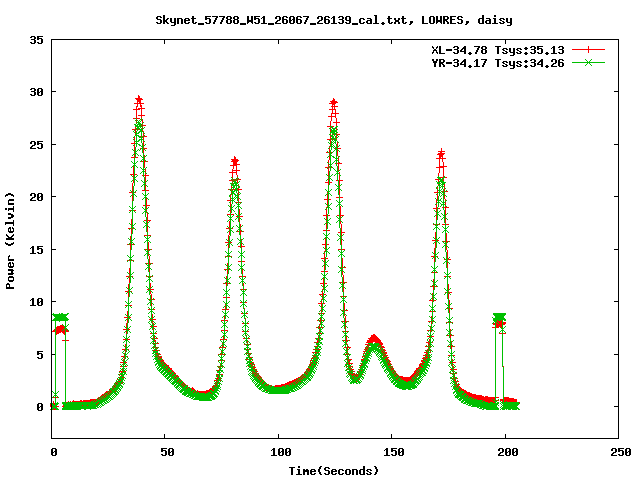Image resolution: width=640 pixels, height=480 pixels.
Task: Click the y-axis tick label 20
Action: click(x=36, y=197)
